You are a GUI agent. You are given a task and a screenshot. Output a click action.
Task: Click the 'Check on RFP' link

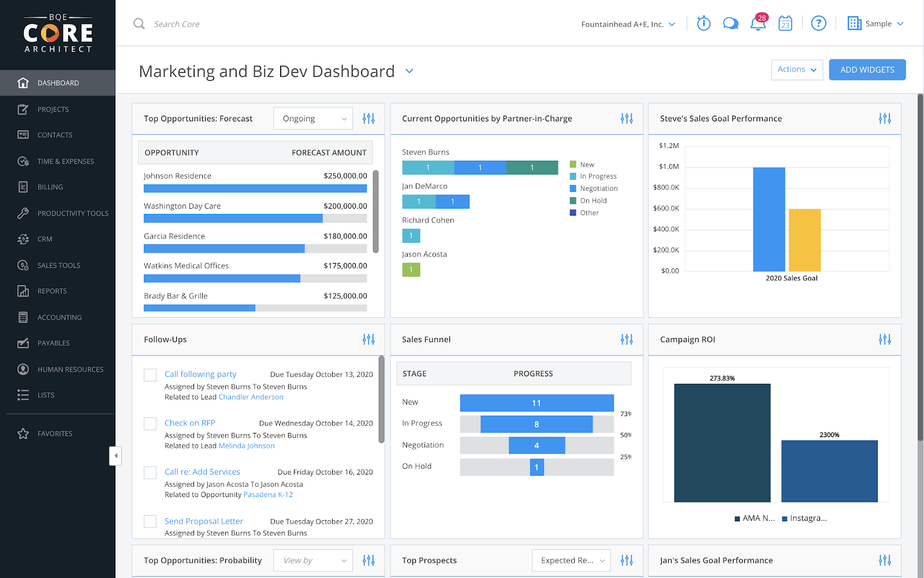pos(190,423)
